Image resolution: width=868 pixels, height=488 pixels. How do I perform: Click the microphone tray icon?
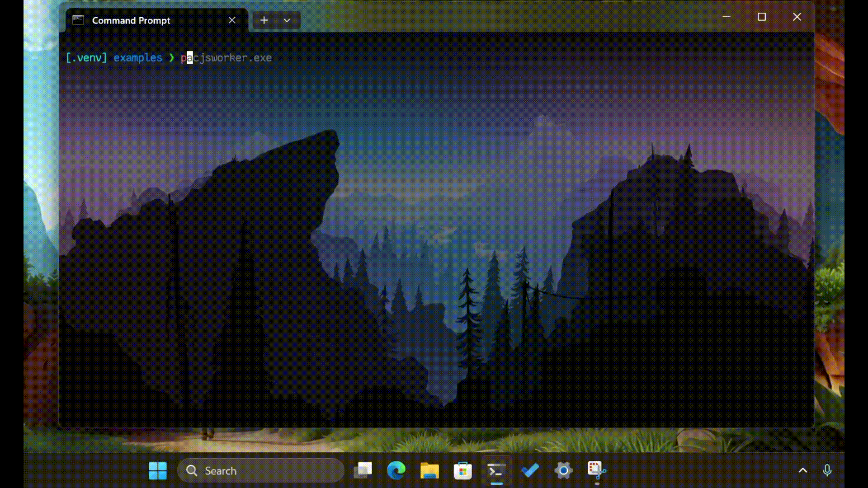(827, 470)
